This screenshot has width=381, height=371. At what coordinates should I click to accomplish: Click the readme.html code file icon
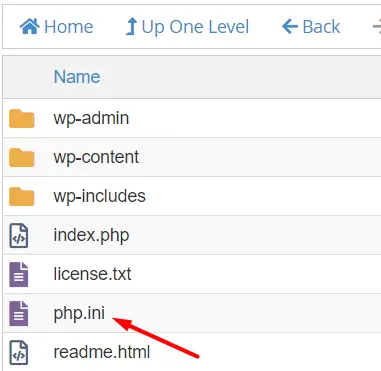(x=19, y=353)
